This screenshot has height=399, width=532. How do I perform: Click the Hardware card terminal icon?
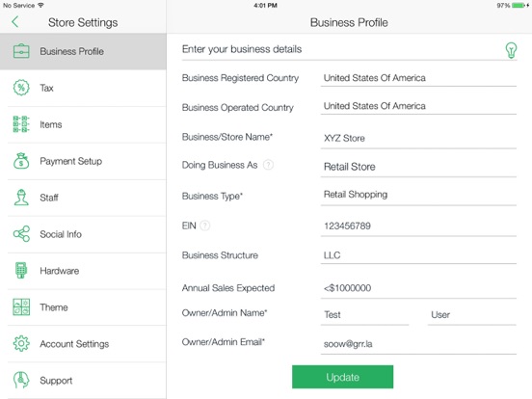click(21, 271)
